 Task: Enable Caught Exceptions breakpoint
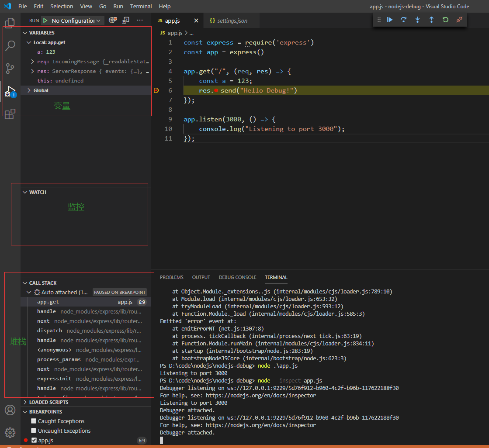point(34,421)
